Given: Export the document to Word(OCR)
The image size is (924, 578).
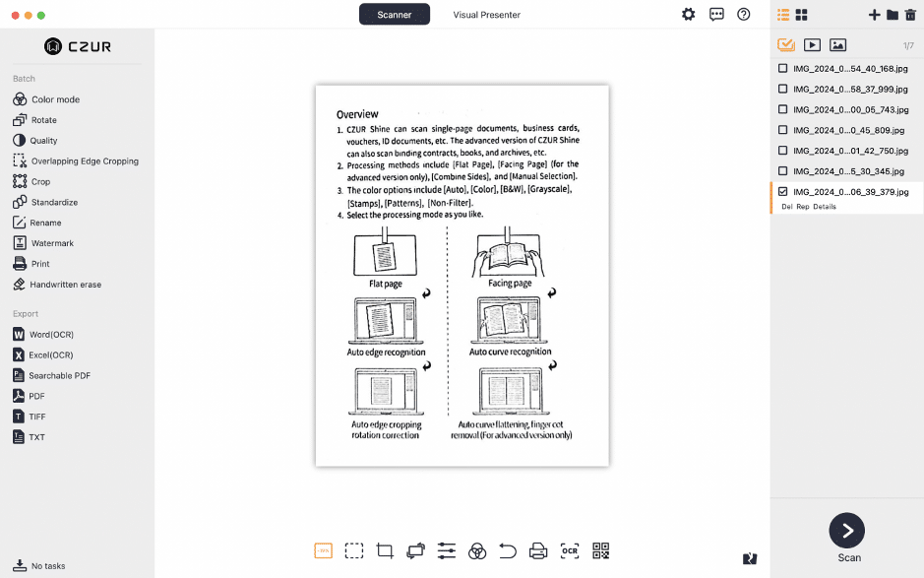Looking at the screenshot, I should pos(51,334).
